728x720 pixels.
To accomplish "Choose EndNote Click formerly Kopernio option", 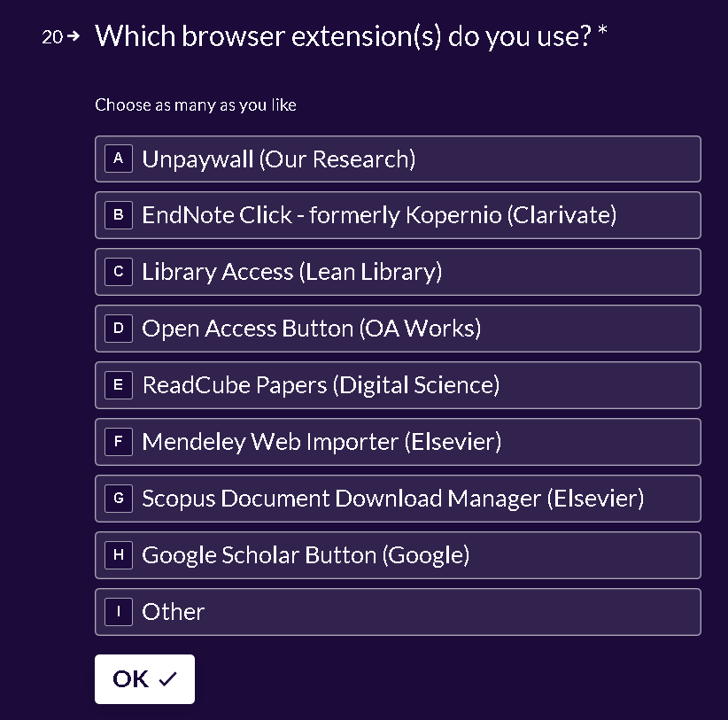I will click(398, 215).
